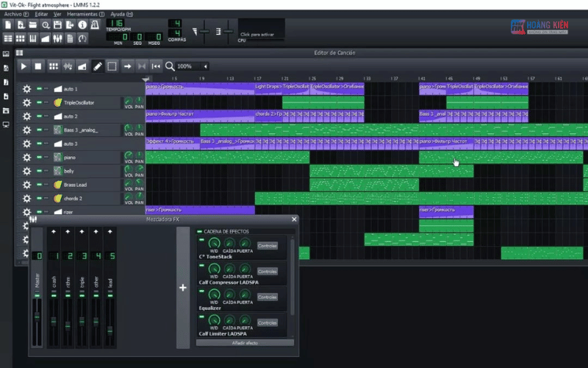This screenshot has width=588, height=368.
Task: Add an automation track in Song Editor
Action: 82,66
